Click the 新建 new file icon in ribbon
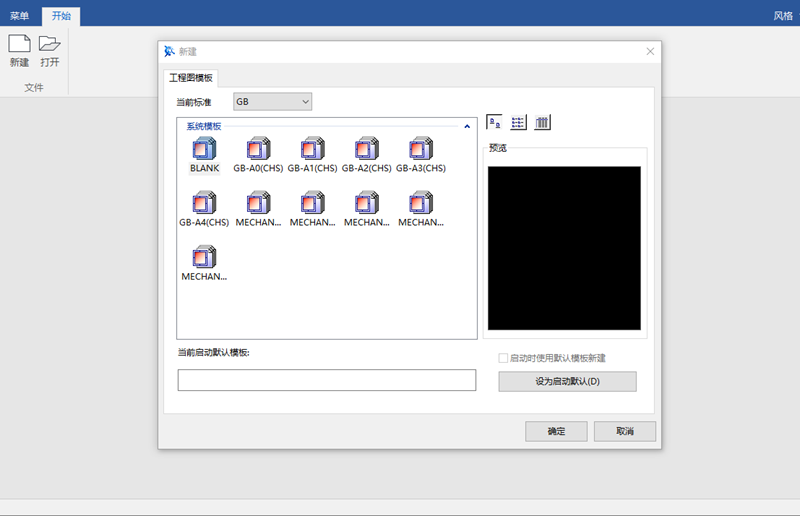800x516 pixels. pyautogui.click(x=19, y=44)
